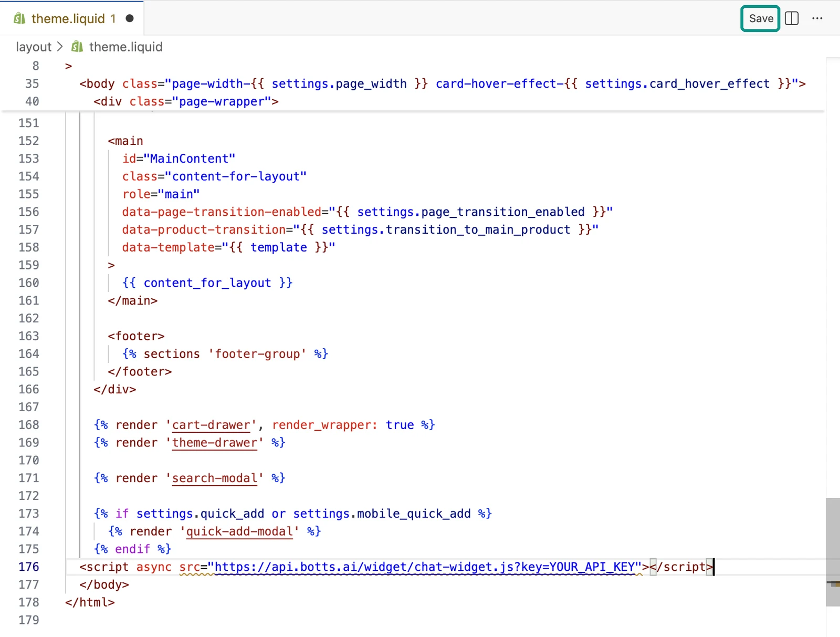Click the vertical scrollbar thumb
The image size is (840, 637).
pyautogui.click(x=833, y=552)
